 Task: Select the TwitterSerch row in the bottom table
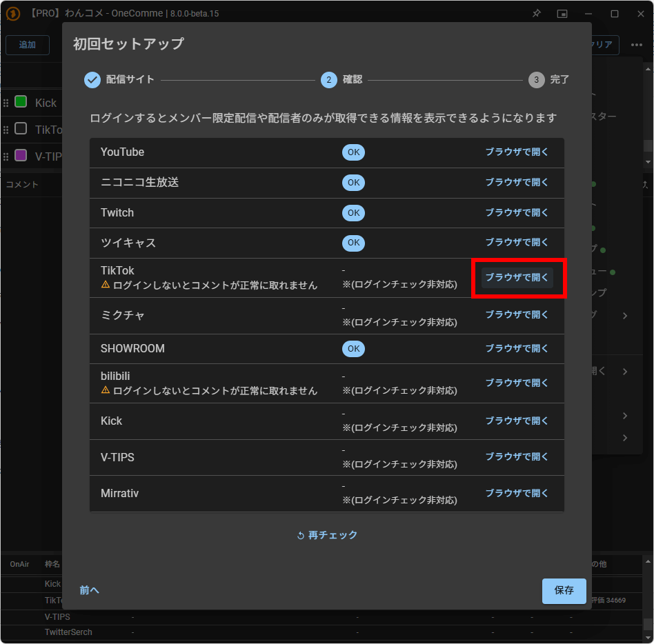tap(321, 632)
